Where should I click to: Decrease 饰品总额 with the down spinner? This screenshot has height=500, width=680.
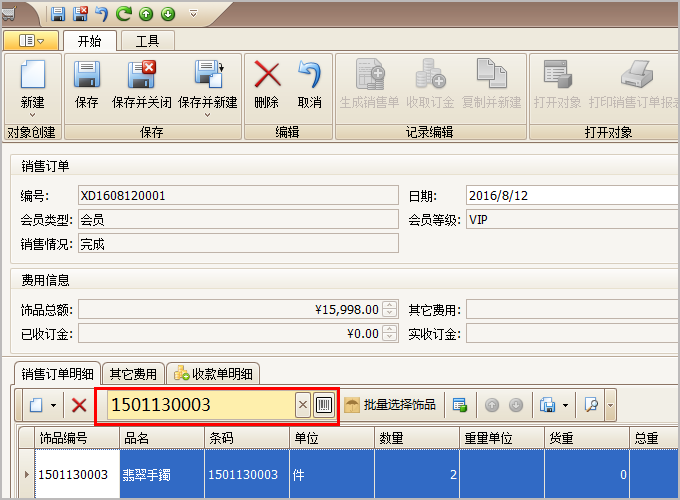390,314
